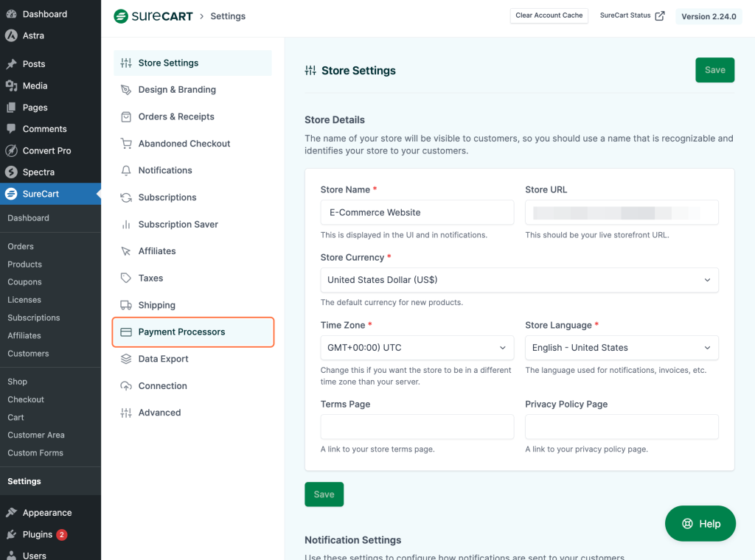Open Orders & Receipts via its receipt icon
The height and width of the screenshot is (560, 755).
click(x=126, y=116)
